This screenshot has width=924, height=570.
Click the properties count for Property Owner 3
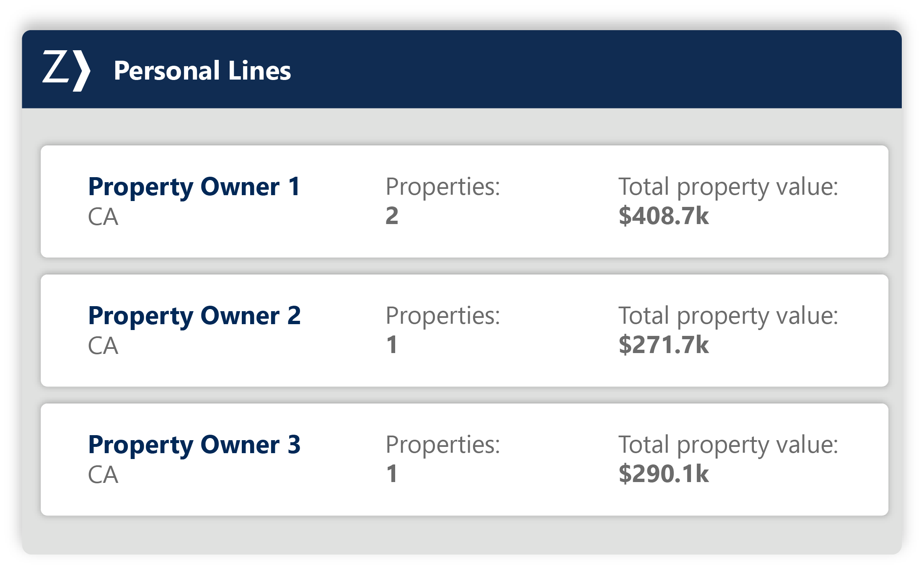tap(392, 474)
